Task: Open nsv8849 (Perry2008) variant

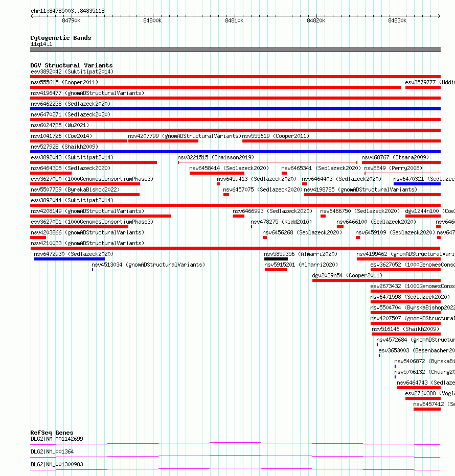Action: 393,168
